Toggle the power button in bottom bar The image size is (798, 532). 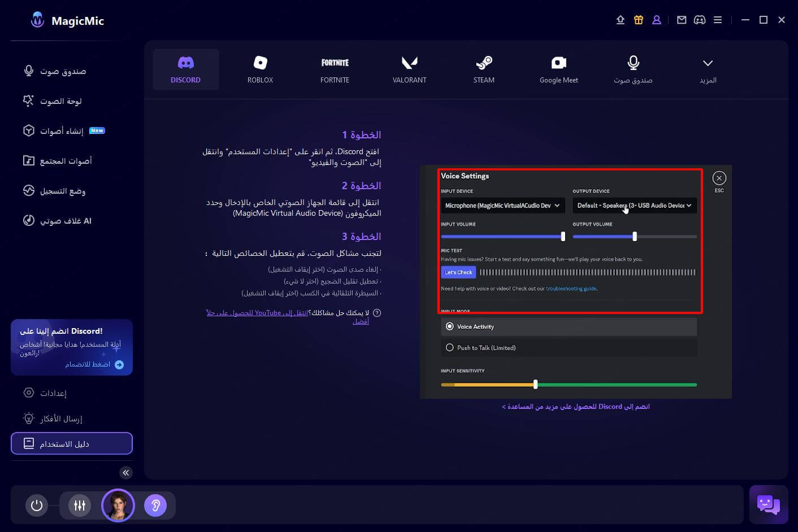tap(37, 505)
